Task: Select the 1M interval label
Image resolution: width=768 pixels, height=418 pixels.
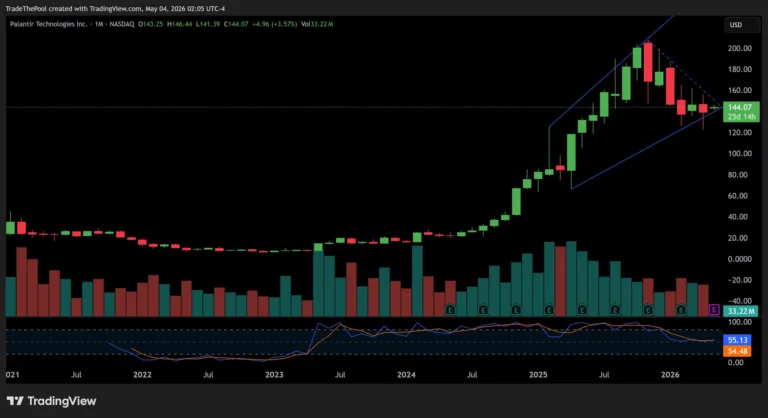Action: pos(99,24)
